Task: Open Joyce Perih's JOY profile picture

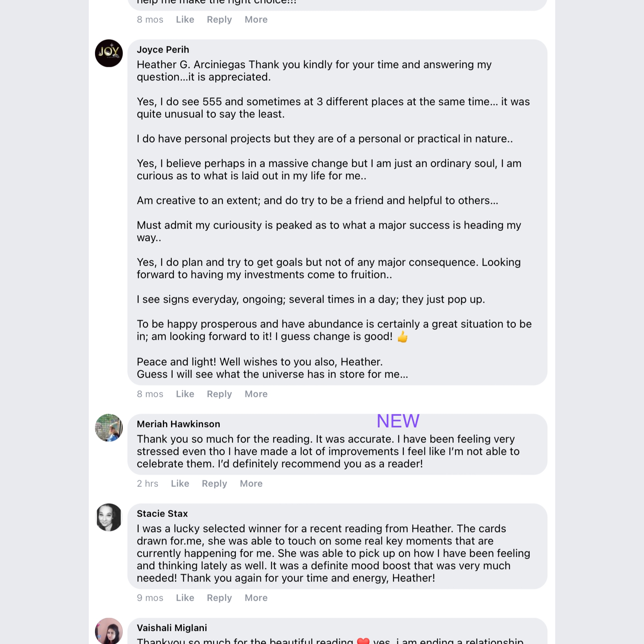Action: point(109,53)
